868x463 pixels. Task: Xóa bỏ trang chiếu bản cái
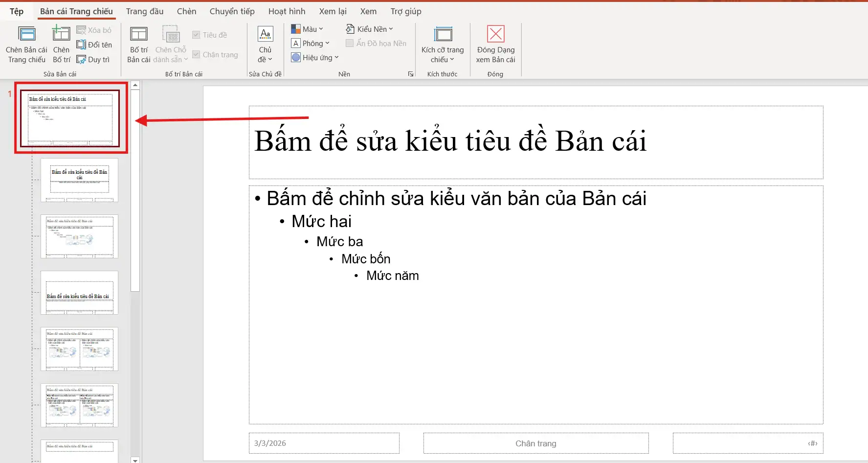point(94,30)
